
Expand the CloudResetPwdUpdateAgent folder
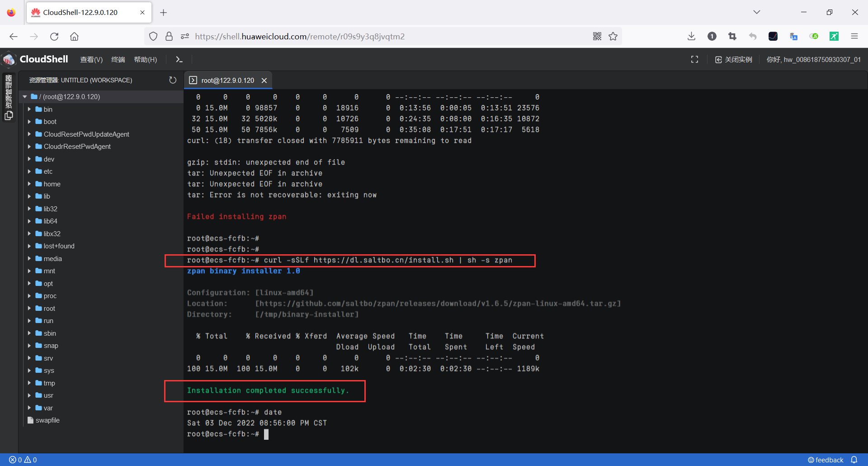click(29, 134)
